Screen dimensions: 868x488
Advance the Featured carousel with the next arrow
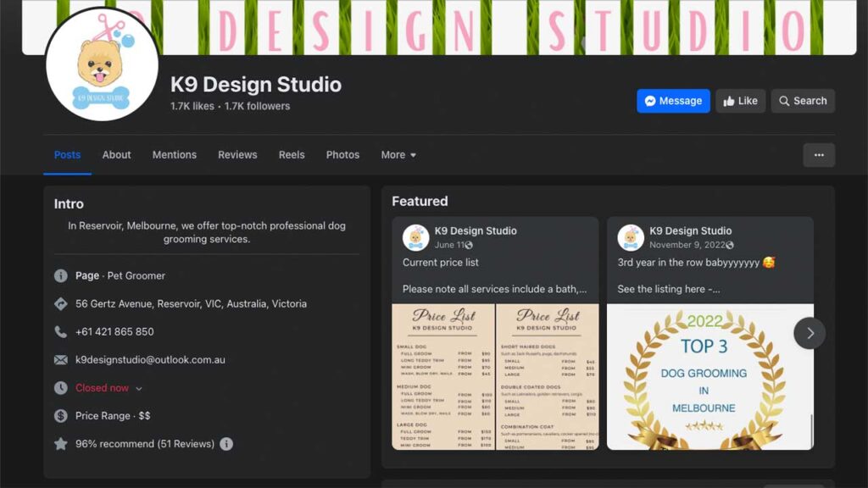pyautogui.click(x=810, y=333)
